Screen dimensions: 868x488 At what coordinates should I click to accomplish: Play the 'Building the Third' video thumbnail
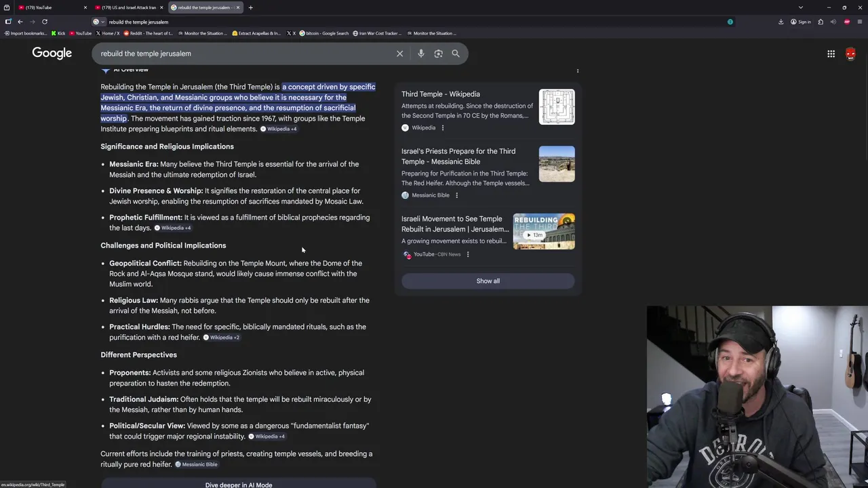tap(544, 232)
